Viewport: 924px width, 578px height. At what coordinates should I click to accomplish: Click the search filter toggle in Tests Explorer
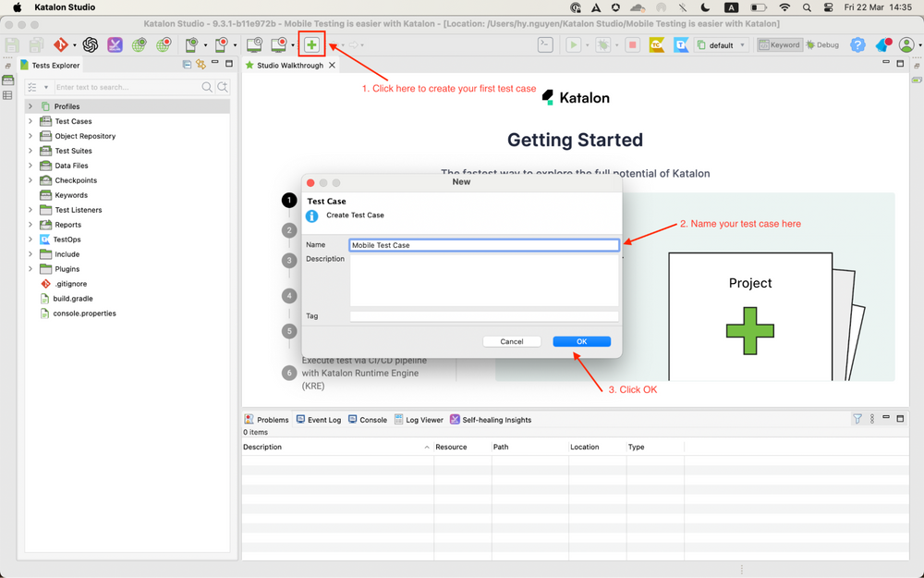pyautogui.click(x=32, y=86)
